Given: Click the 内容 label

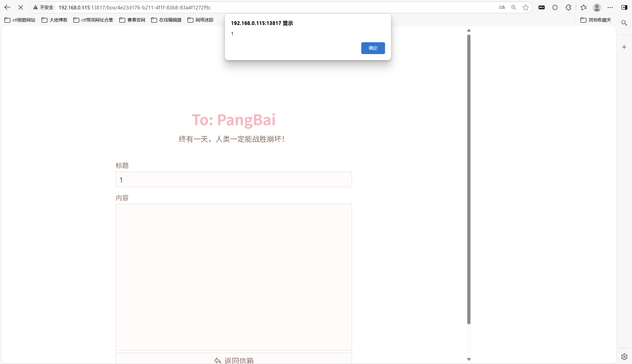Looking at the screenshot, I should tap(122, 198).
